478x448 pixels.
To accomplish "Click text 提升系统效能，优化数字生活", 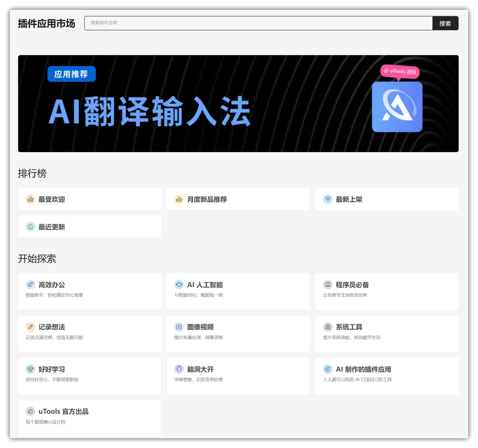I will pos(352,338).
